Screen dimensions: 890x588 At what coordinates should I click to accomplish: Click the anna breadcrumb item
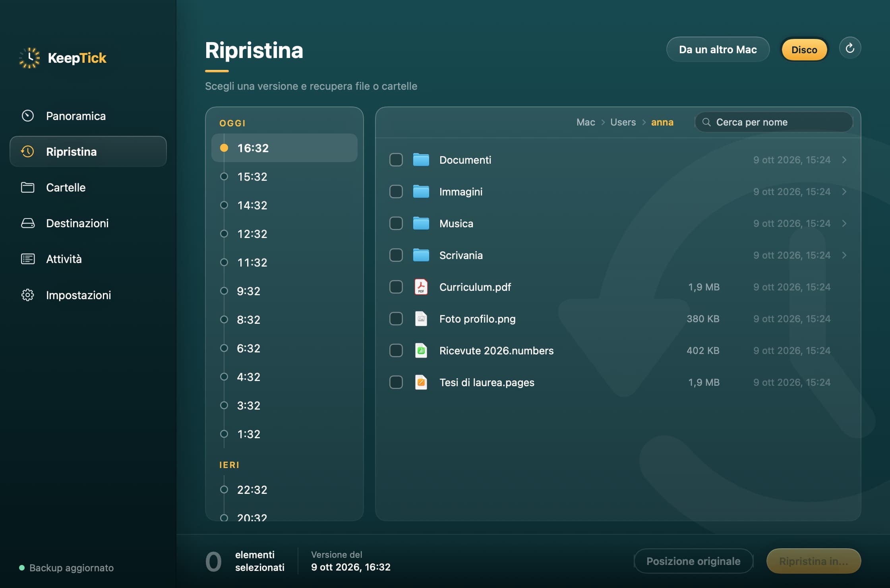[662, 122]
